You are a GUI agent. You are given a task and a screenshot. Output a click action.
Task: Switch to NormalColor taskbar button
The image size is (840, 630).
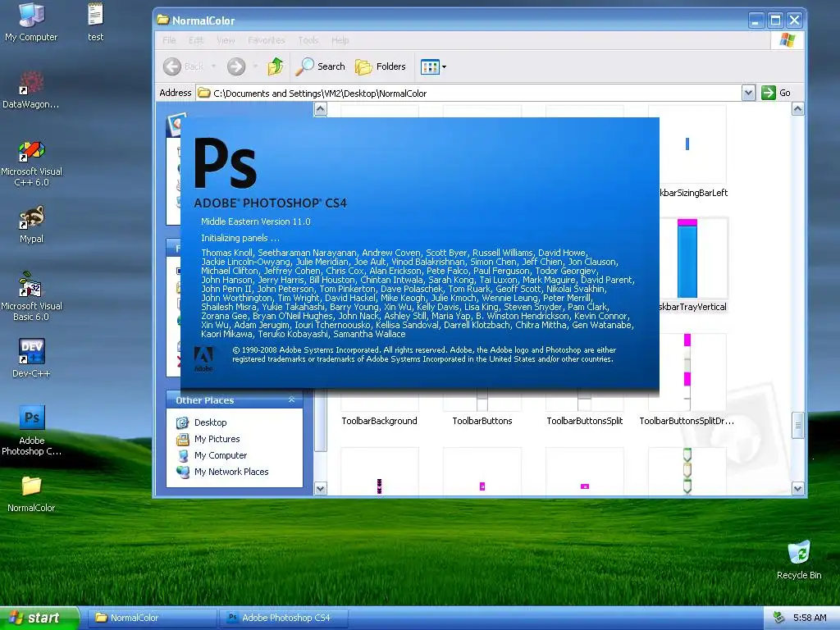pyautogui.click(x=152, y=618)
